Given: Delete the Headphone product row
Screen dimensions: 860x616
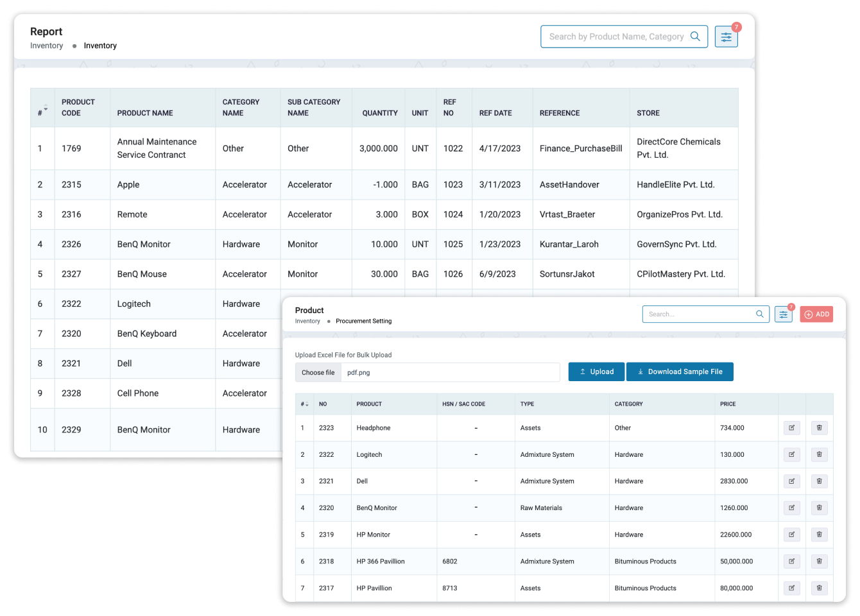Looking at the screenshot, I should click(x=819, y=427).
